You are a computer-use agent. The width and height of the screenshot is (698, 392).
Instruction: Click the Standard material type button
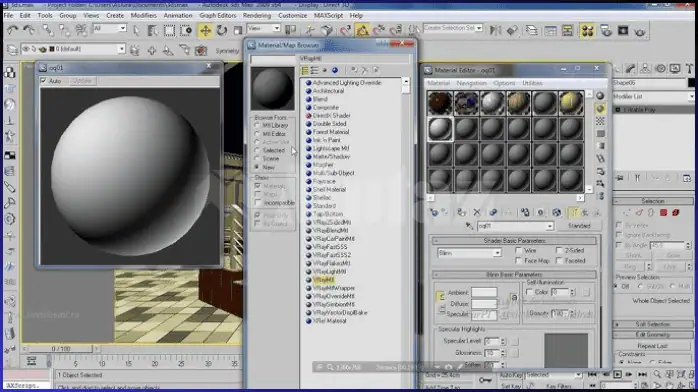579,226
